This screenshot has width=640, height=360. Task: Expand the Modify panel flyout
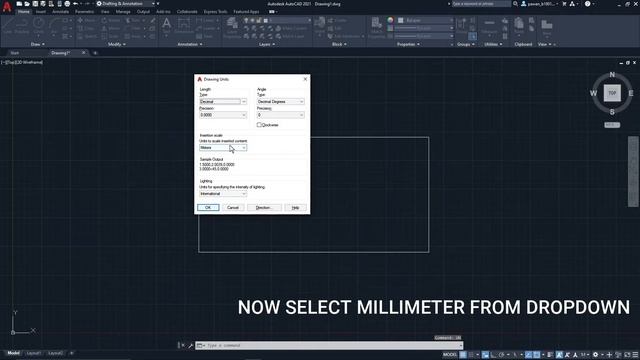pos(117,44)
